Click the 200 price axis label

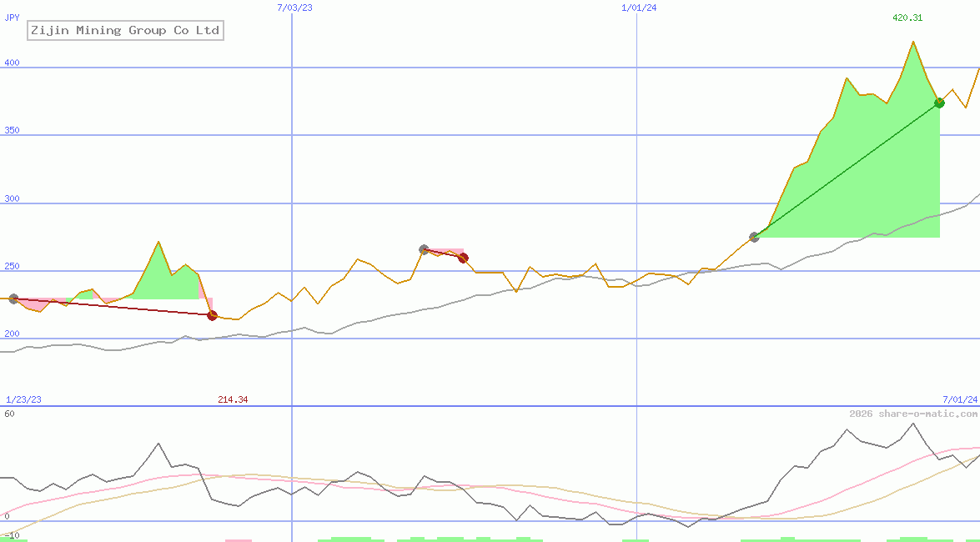[13, 334]
